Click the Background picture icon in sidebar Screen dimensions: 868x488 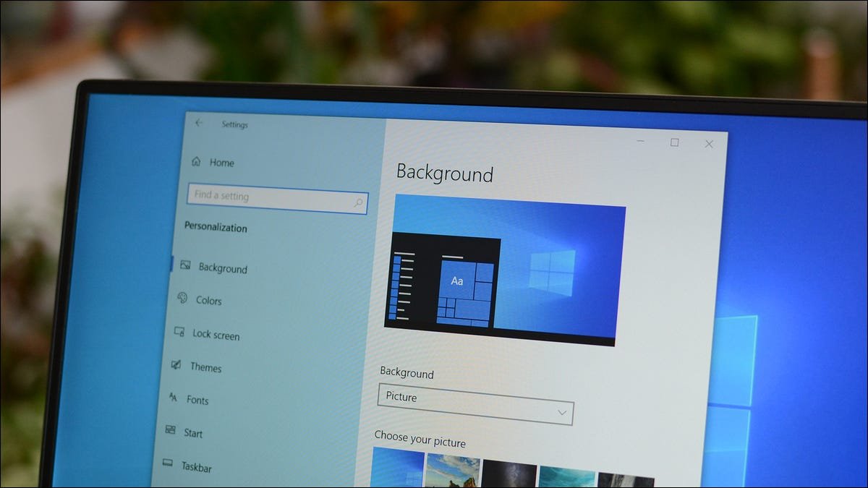[185, 265]
